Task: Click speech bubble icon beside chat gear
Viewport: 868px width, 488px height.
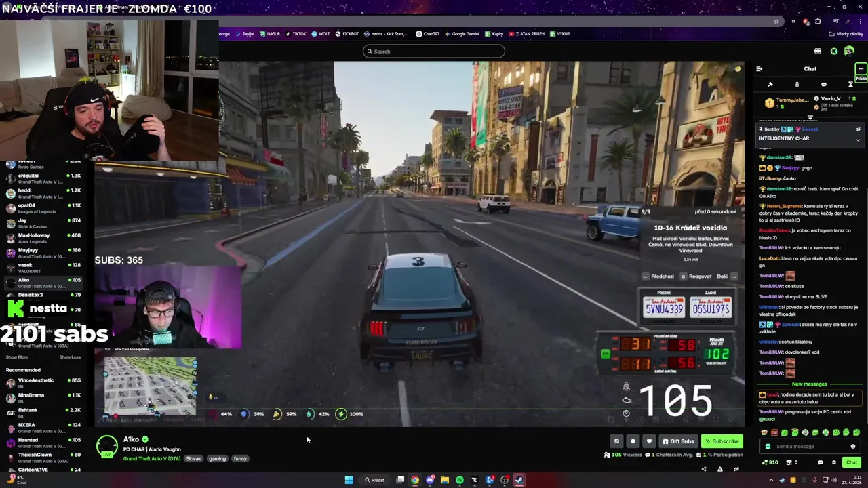Action: coord(820,462)
